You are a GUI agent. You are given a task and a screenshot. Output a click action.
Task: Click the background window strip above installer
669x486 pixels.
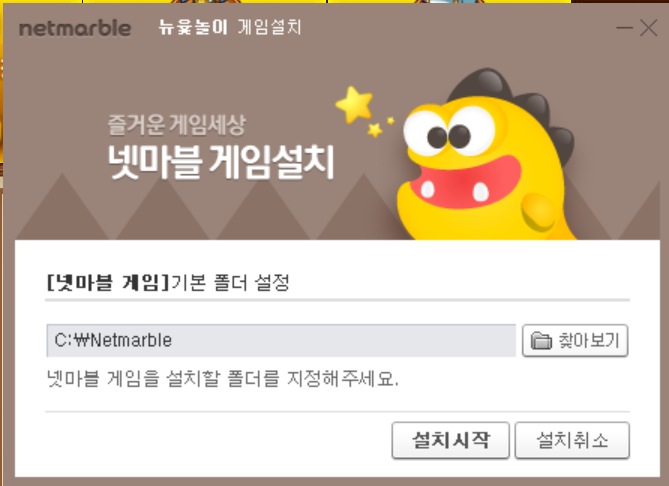334,2
